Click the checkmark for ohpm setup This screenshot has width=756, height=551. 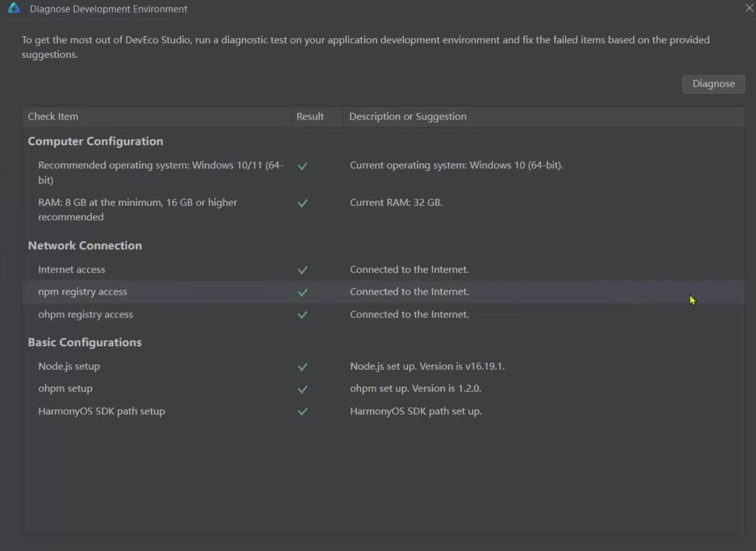(303, 389)
